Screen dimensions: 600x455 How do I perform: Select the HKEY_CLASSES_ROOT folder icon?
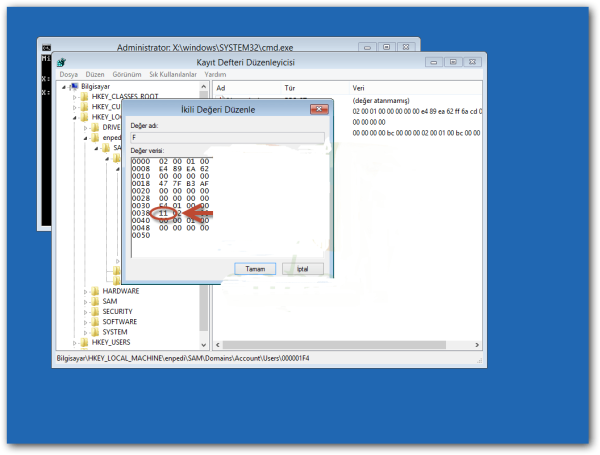coord(85,96)
